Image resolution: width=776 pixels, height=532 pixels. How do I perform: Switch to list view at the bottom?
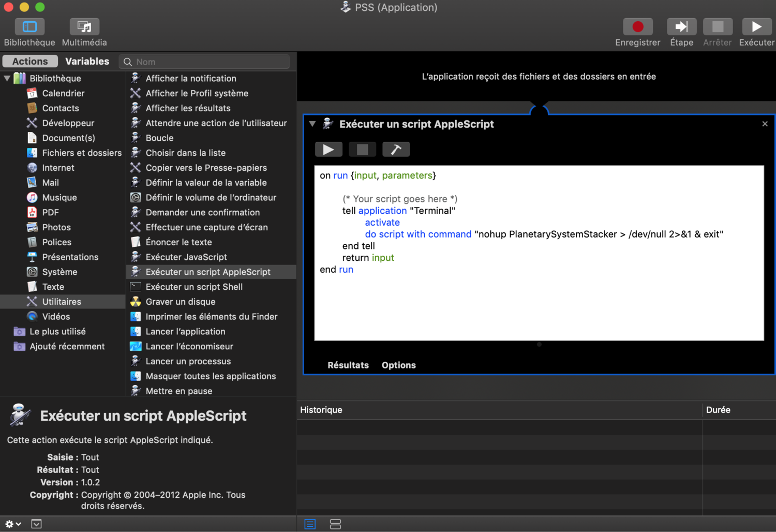tap(310, 524)
